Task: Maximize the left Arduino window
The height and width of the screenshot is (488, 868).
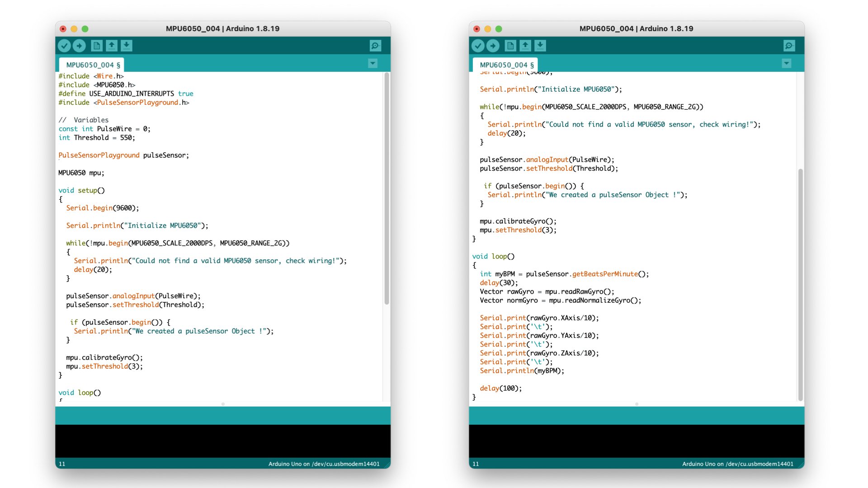Action: 85,29
